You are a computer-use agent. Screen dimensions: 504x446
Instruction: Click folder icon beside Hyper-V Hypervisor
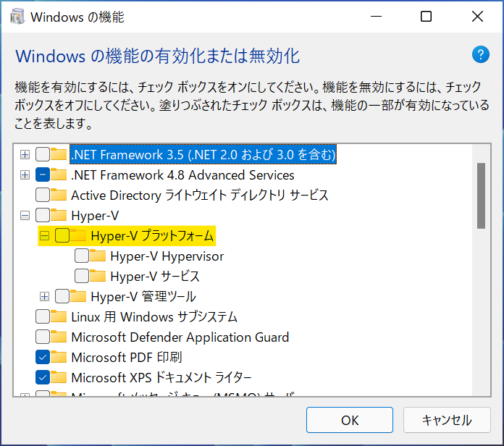pyautogui.click(x=98, y=256)
